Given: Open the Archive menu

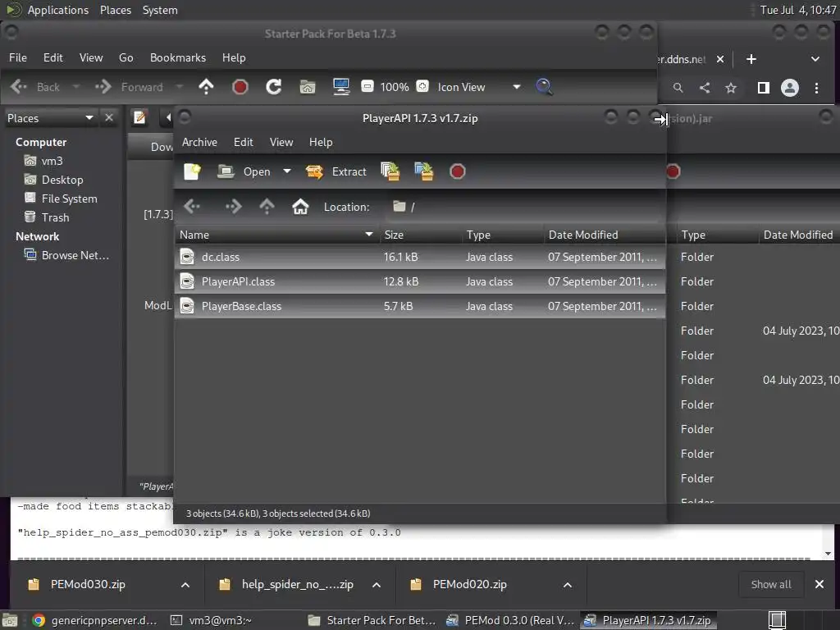Looking at the screenshot, I should click(x=199, y=142).
